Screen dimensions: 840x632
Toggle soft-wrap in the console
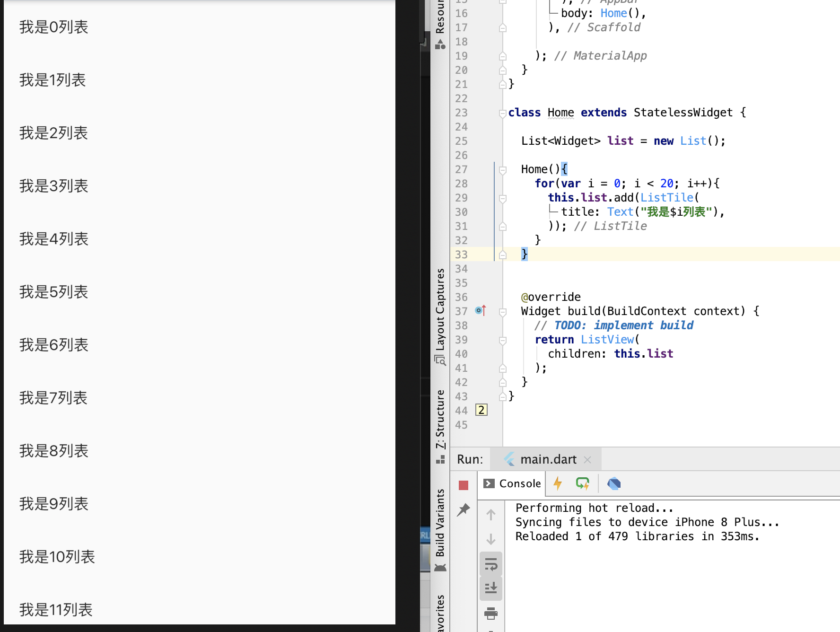coord(491,564)
